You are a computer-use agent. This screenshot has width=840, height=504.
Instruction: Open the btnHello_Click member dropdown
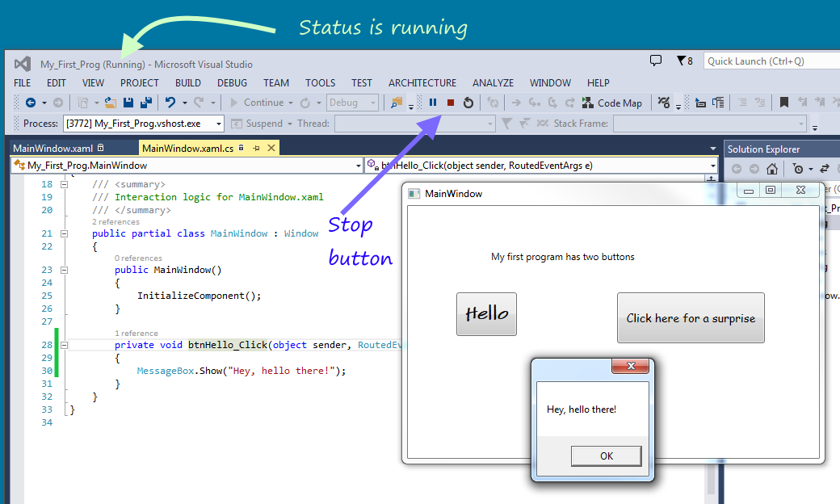click(x=712, y=166)
